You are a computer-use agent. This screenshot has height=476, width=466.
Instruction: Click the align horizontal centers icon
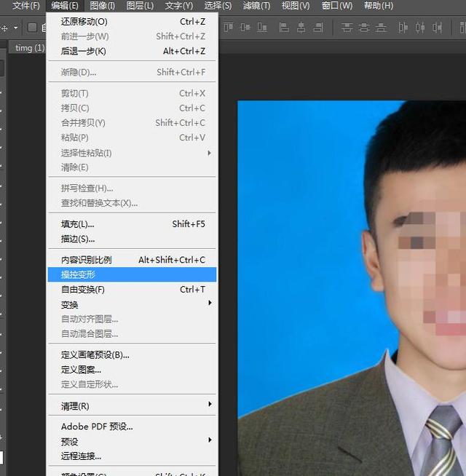click(301, 28)
